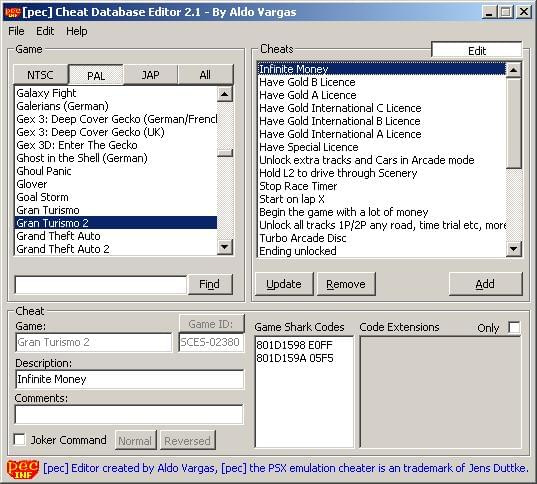This screenshot has height=484, width=537.
Task: Click into the Description text field
Action: pyautogui.click(x=129, y=379)
